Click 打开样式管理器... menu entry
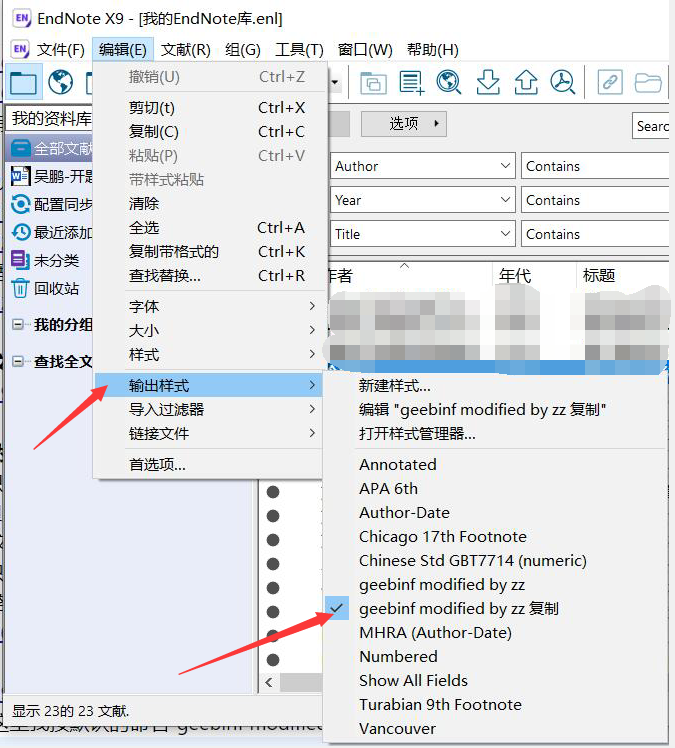The image size is (675, 748). [x=417, y=434]
